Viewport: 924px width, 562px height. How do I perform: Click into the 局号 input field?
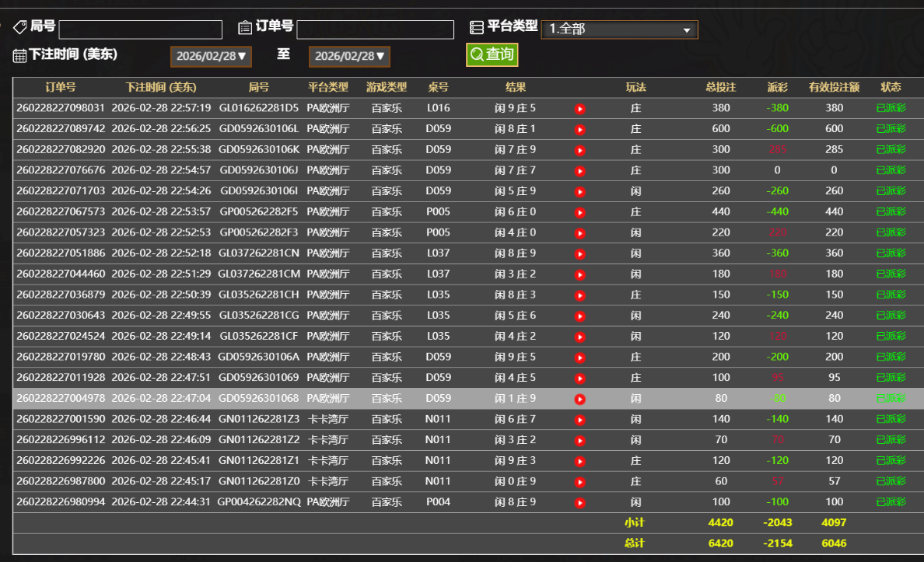(x=140, y=29)
